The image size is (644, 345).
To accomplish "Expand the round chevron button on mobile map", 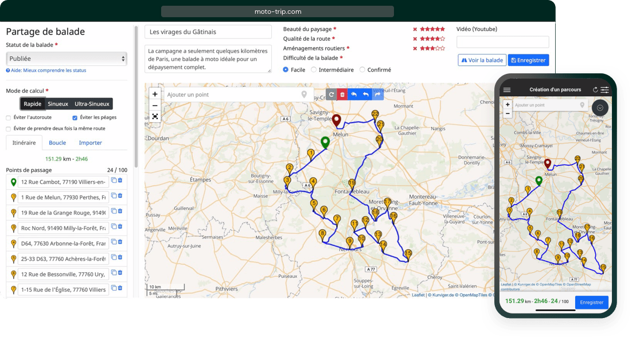I will [600, 107].
